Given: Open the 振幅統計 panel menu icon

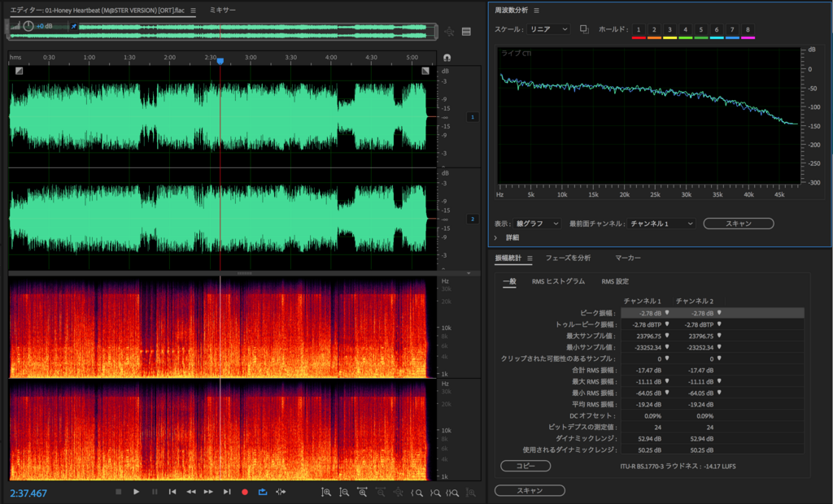Looking at the screenshot, I should pos(530,259).
